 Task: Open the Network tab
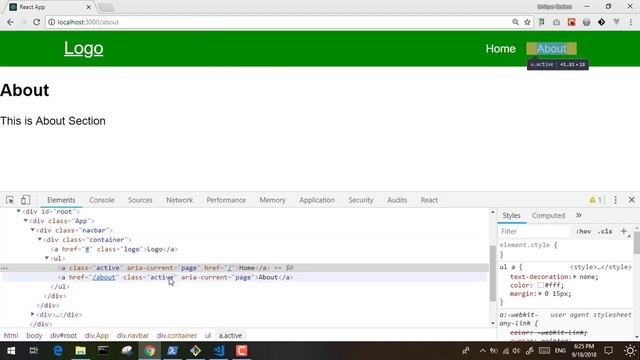click(179, 200)
